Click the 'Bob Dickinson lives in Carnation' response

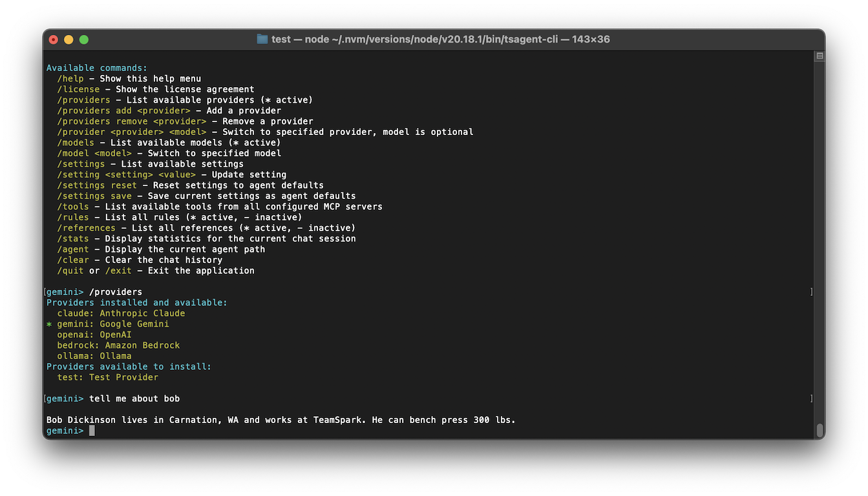pyautogui.click(x=281, y=420)
